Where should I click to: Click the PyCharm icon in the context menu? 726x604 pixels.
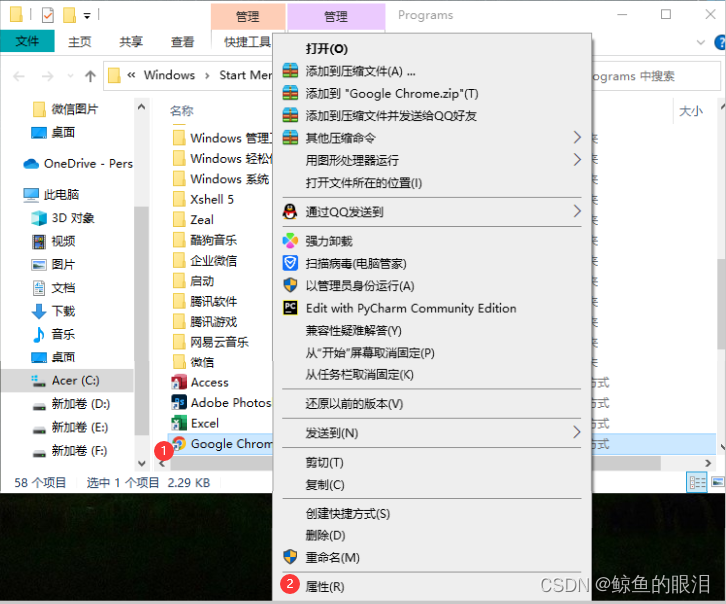coord(290,308)
